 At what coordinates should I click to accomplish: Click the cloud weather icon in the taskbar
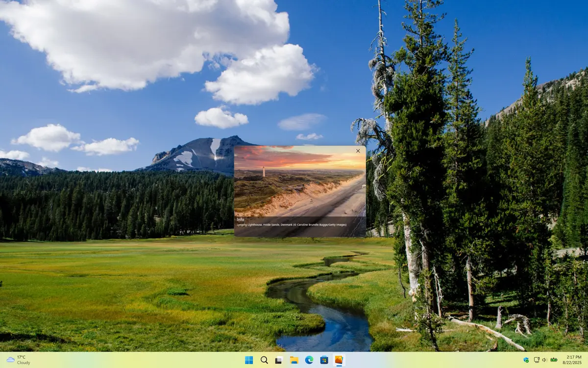(10, 360)
